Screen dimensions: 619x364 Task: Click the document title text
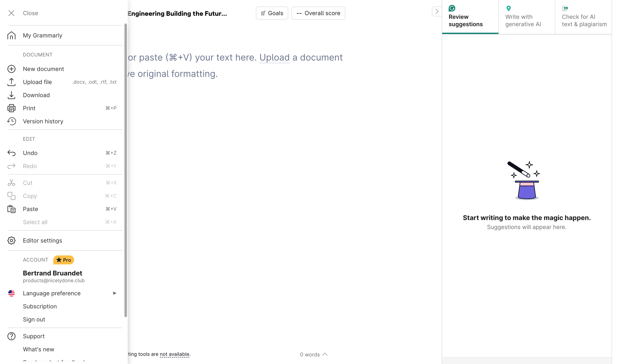(177, 14)
